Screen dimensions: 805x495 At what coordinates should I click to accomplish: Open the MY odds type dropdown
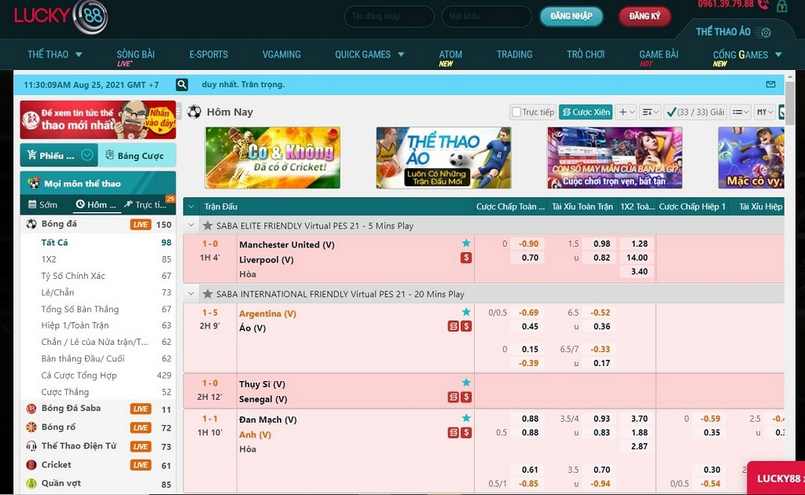point(764,112)
